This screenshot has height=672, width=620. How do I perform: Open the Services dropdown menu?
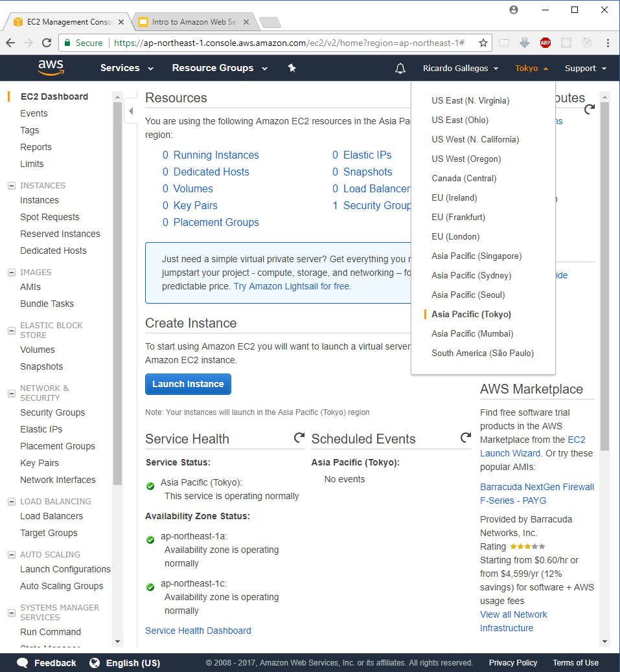[126, 68]
